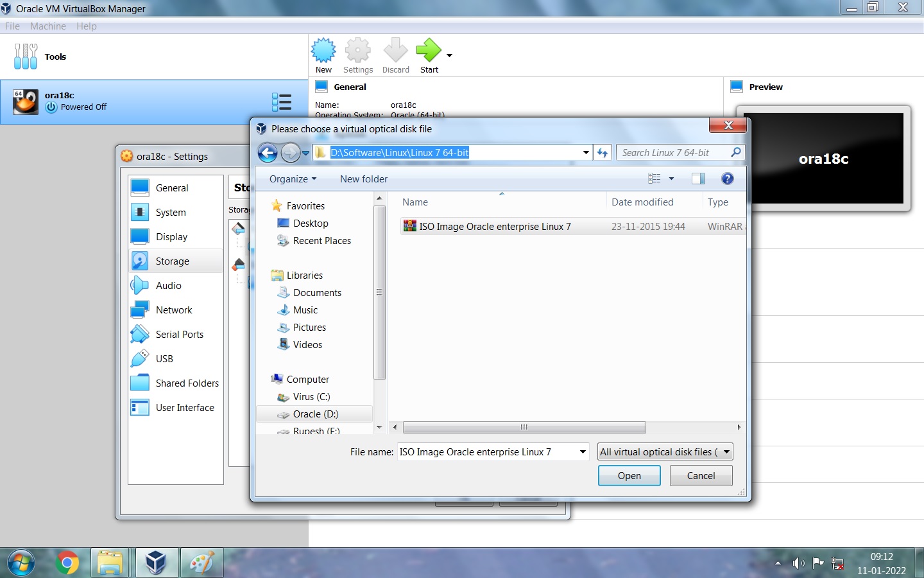
Task: Select System category in Settings window
Action: pos(176,212)
